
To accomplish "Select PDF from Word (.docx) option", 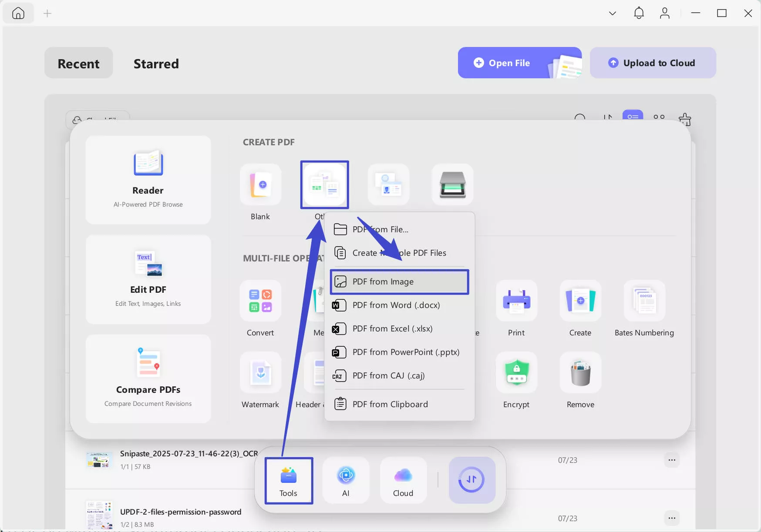I will tap(396, 305).
